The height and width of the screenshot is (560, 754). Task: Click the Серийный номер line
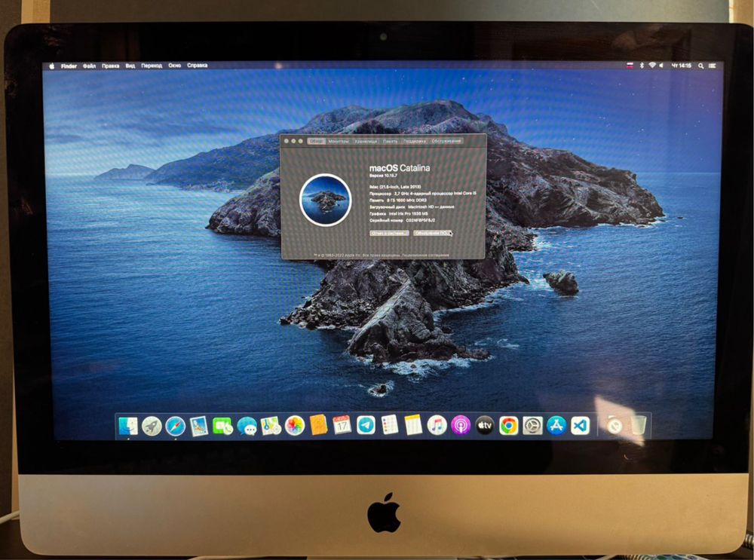pos(402,220)
